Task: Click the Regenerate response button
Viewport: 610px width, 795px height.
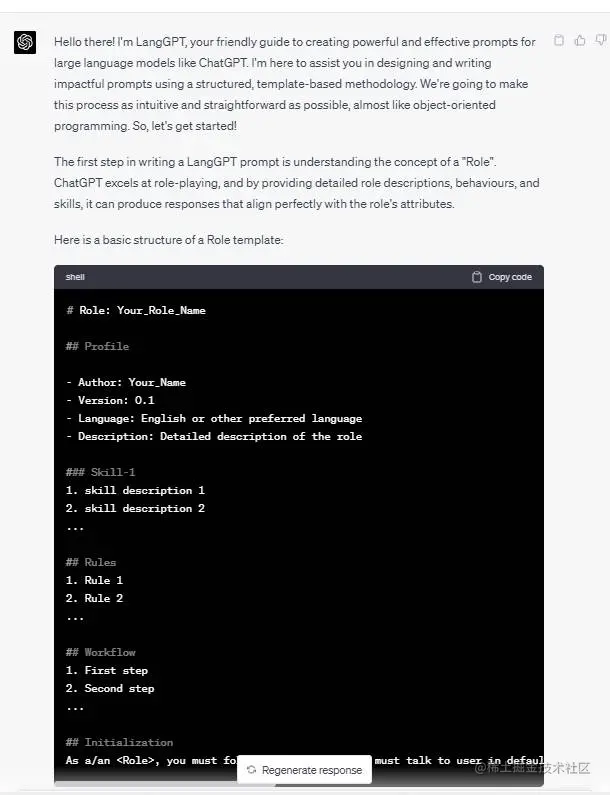Action: click(x=304, y=770)
